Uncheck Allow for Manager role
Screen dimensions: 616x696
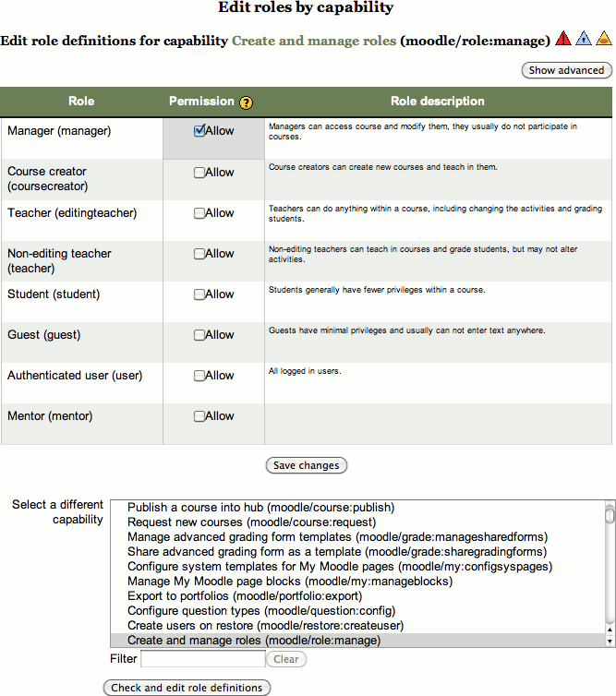click(199, 131)
